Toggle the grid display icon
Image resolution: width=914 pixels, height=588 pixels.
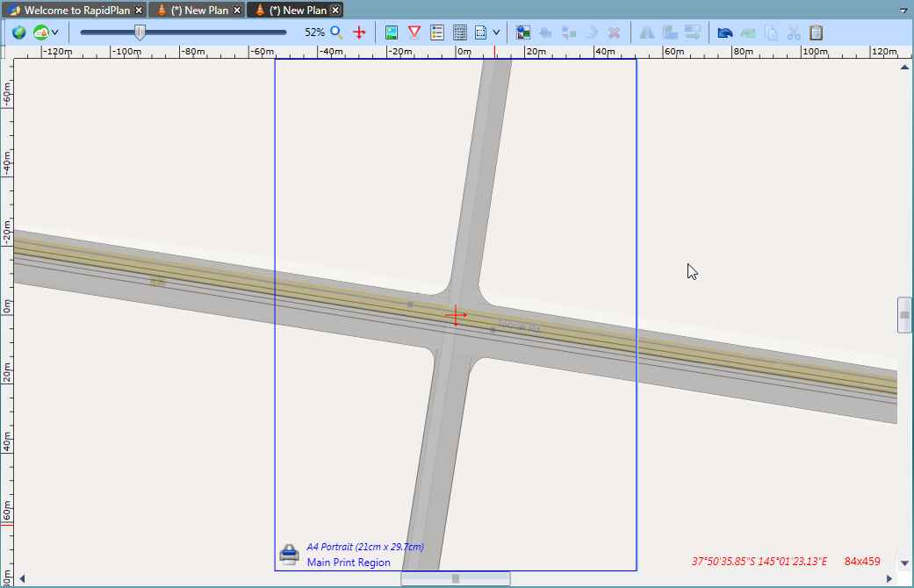click(x=460, y=32)
